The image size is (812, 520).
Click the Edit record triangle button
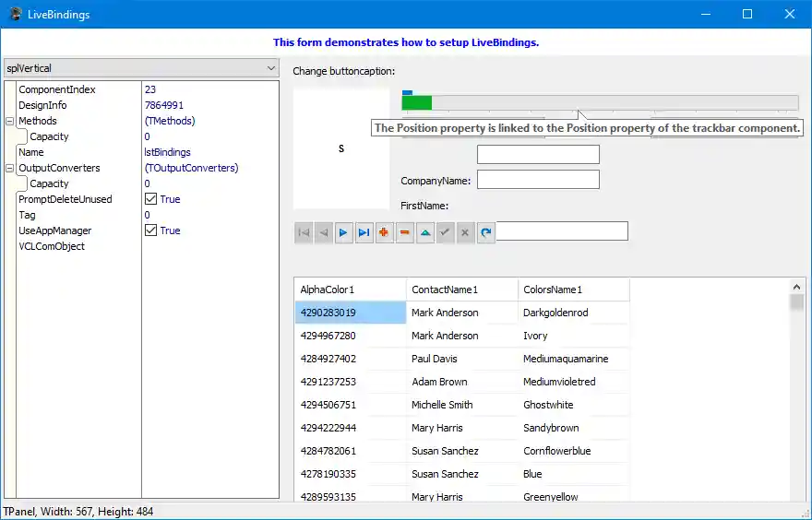tap(424, 233)
